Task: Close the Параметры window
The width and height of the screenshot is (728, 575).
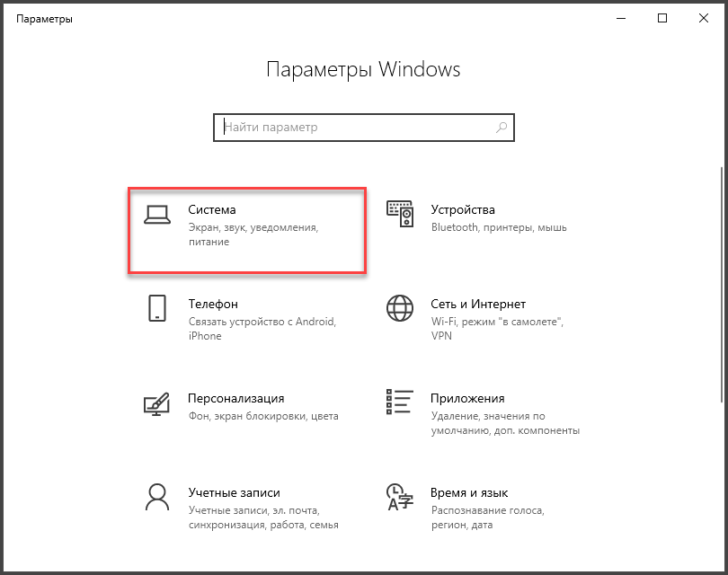Action: tap(704, 19)
